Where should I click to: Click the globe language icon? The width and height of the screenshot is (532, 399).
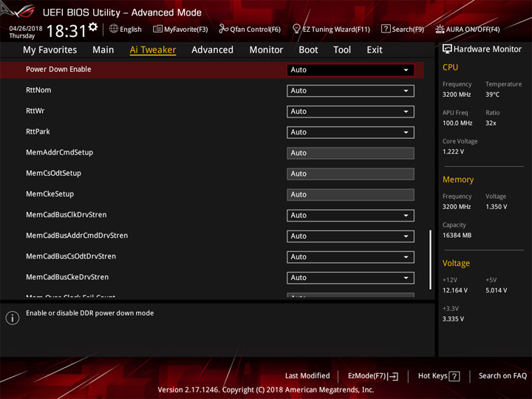114,29
